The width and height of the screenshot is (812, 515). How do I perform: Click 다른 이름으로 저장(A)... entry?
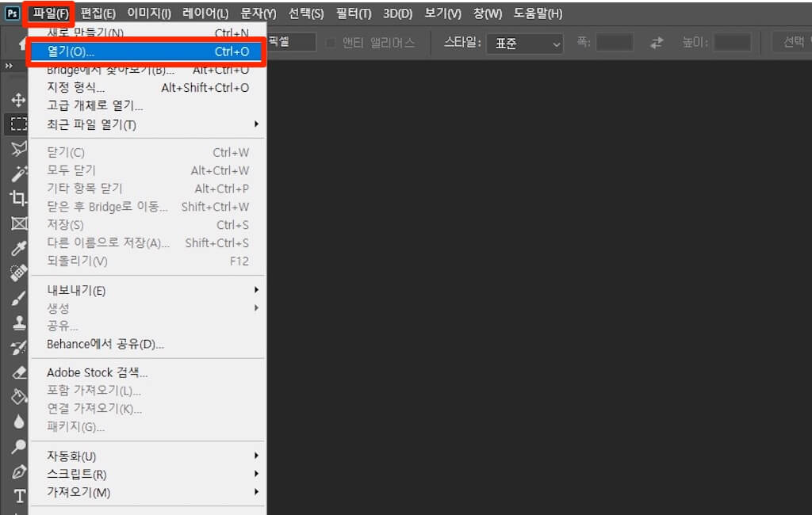147,243
